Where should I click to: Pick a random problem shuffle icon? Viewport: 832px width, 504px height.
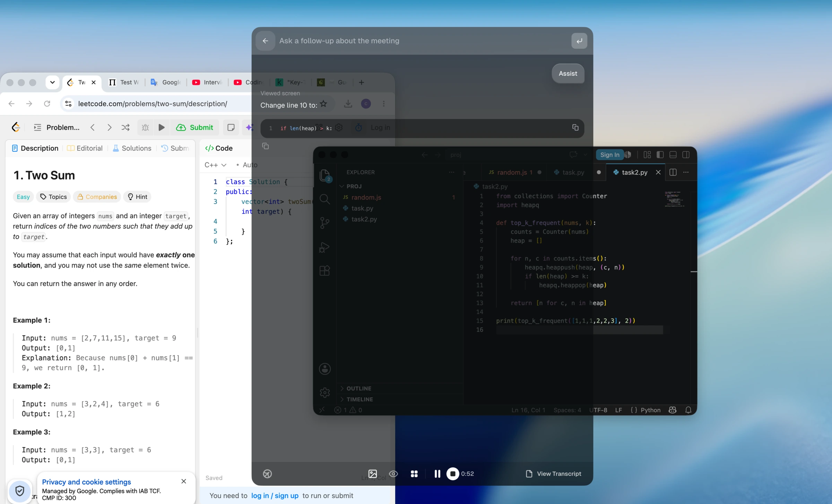tap(125, 127)
